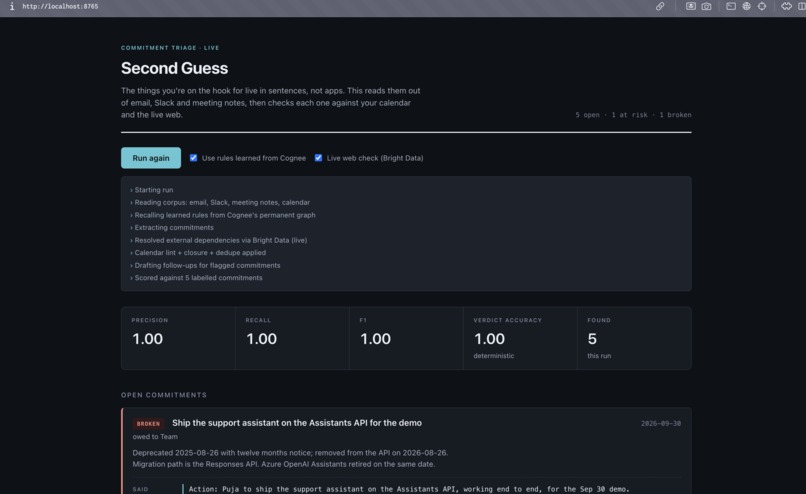806x494 pixels.
Task: Click the Found 5 value
Action: (592, 339)
